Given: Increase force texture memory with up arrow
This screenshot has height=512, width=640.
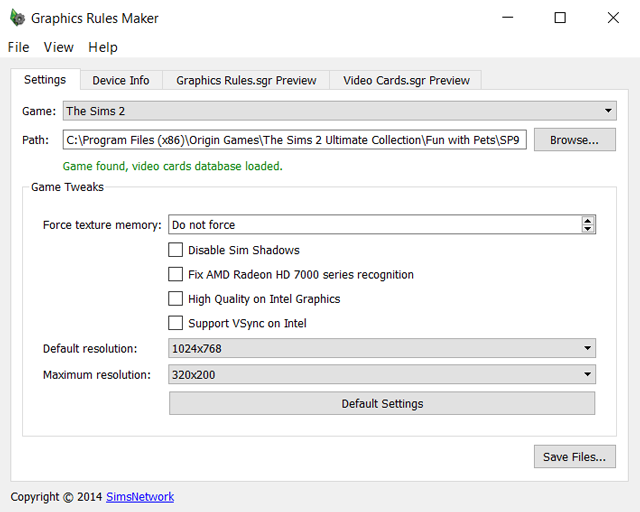Looking at the screenshot, I should (x=587, y=220).
